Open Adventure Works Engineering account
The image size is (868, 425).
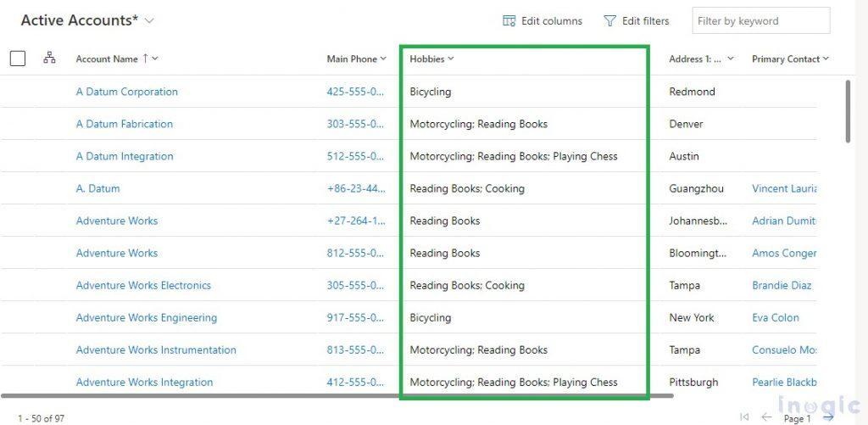tap(147, 317)
